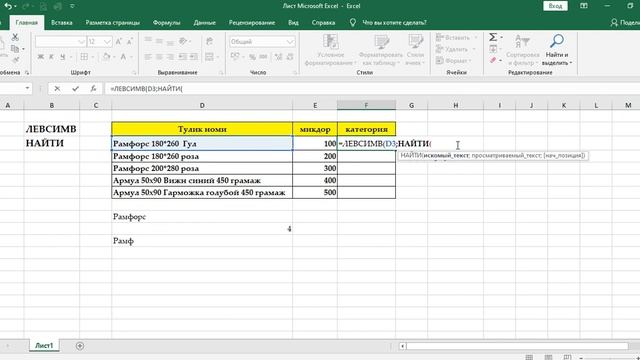Click cell Армуд 50х90 Вижн синий 450 грамаж
Screen dimensions: 640x360
coord(202,180)
